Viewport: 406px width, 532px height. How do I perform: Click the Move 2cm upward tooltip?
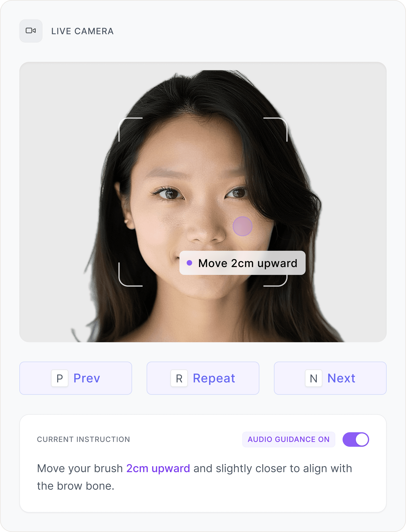point(242,263)
